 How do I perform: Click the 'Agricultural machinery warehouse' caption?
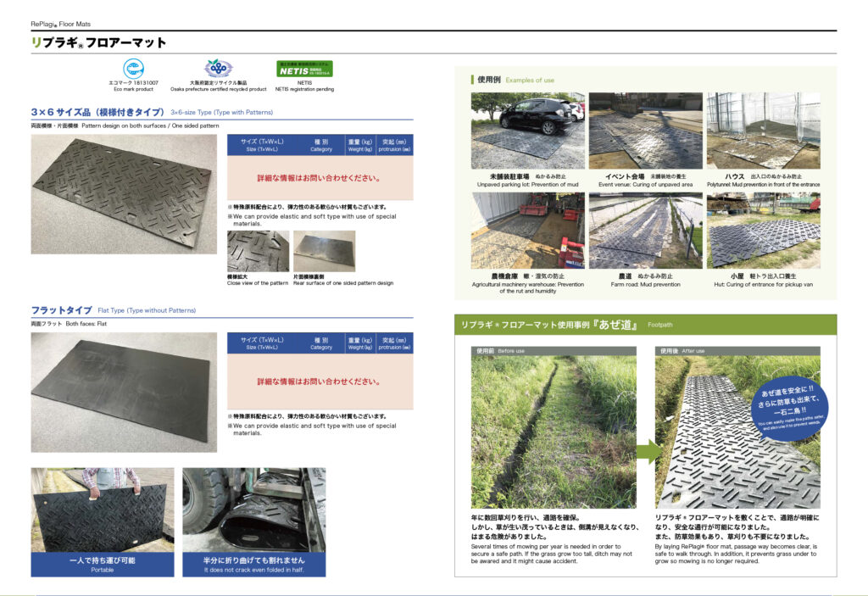coord(527,287)
